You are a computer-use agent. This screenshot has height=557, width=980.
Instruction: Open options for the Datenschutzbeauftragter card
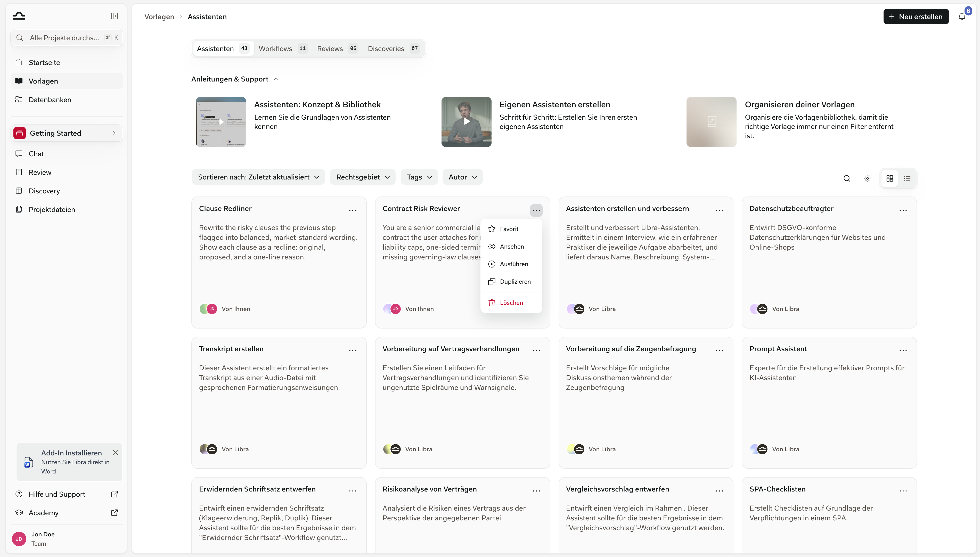pos(903,210)
